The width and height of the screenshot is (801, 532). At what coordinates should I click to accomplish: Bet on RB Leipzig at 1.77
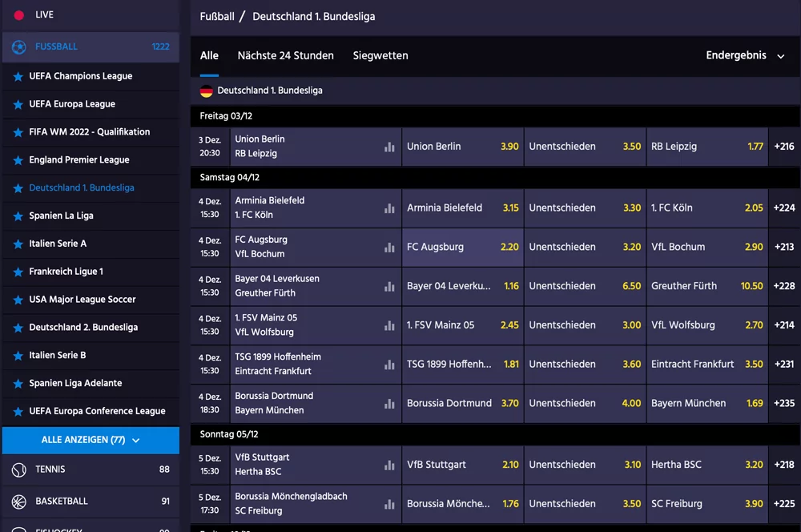click(x=707, y=147)
